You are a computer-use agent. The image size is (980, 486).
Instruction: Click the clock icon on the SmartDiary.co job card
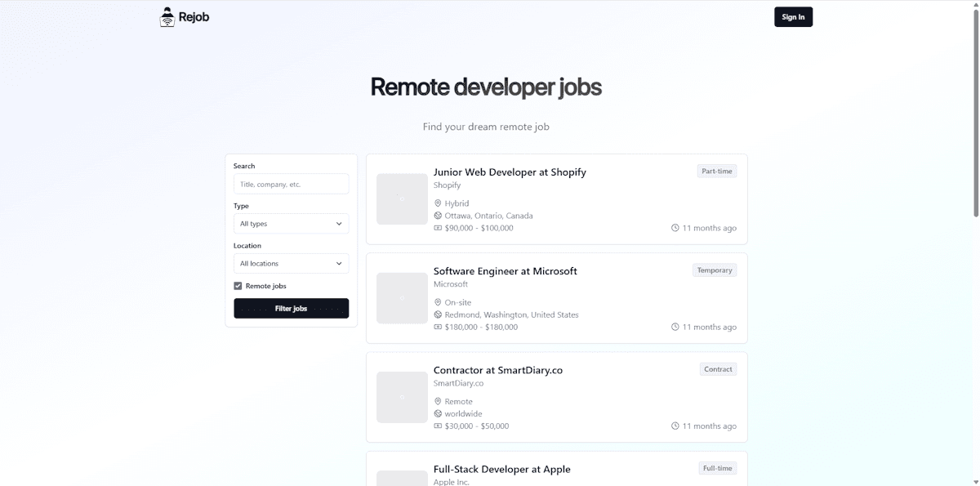675,426
